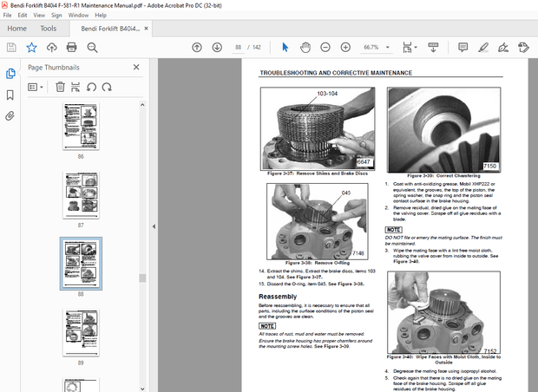Open the Fit page options icon
Image resolution: width=538 pixels, height=392 pixels.
click(x=409, y=48)
